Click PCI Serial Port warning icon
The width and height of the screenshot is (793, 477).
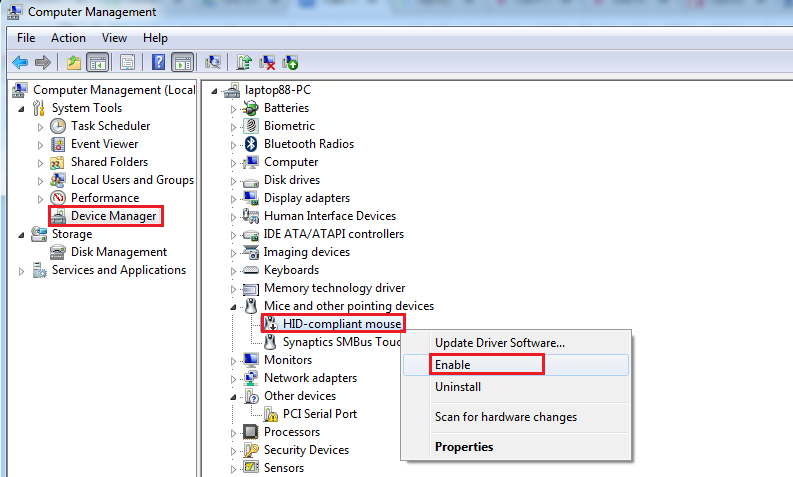[x=271, y=414]
